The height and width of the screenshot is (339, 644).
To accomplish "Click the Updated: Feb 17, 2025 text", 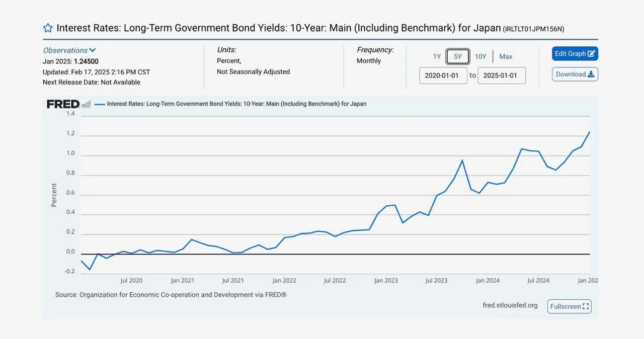I will (96, 72).
